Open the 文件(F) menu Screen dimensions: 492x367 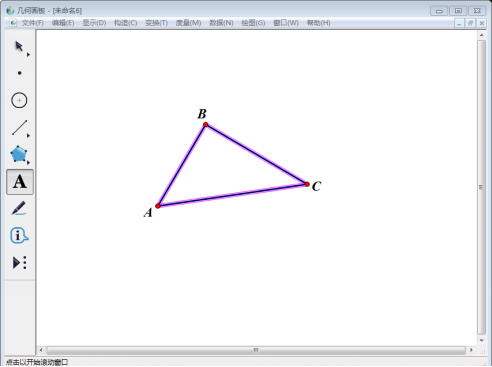(33, 23)
